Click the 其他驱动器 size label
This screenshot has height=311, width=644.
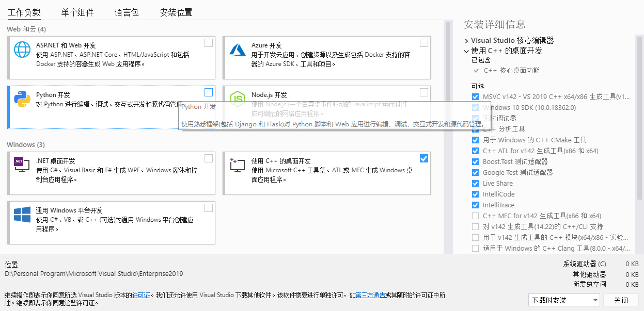[x=589, y=274]
